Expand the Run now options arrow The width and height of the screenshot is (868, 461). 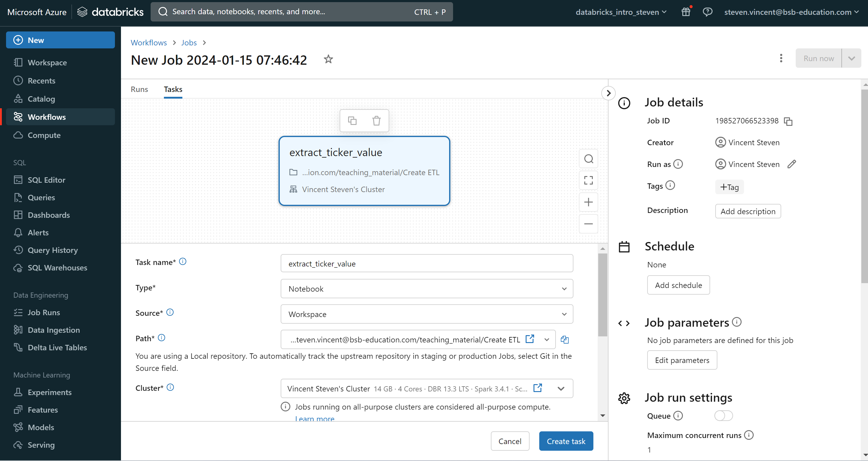851,58
